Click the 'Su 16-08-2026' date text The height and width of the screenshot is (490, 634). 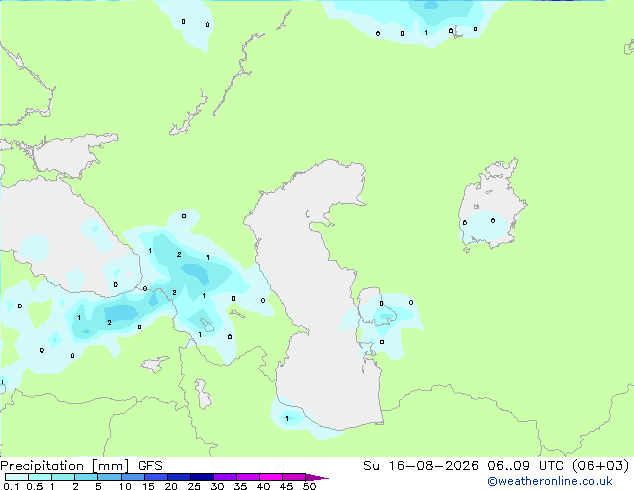[421, 466]
